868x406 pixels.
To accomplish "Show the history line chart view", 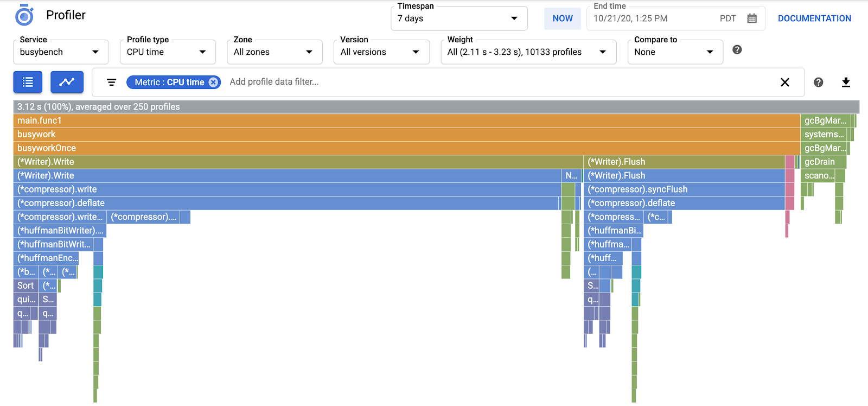I will 67,82.
